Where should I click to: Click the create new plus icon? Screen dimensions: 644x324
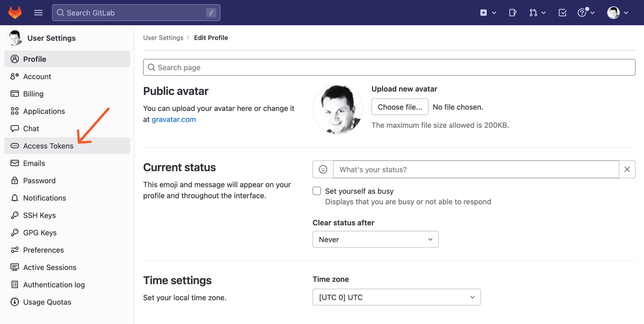(483, 12)
